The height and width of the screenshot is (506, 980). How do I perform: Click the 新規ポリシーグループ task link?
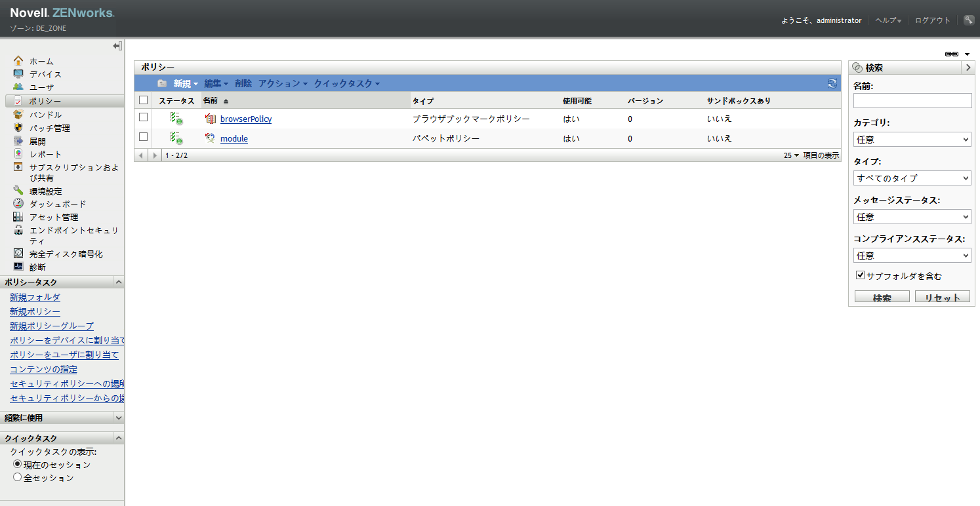52,326
